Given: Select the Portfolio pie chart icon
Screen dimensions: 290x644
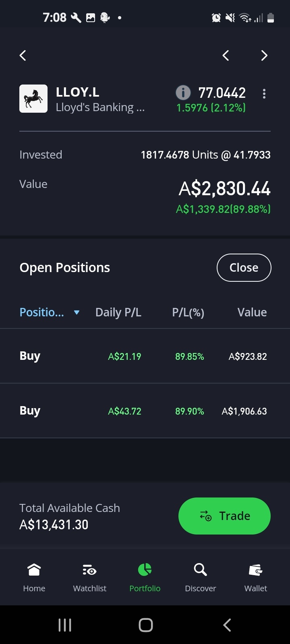Looking at the screenshot, I should [x=145, y=570].
